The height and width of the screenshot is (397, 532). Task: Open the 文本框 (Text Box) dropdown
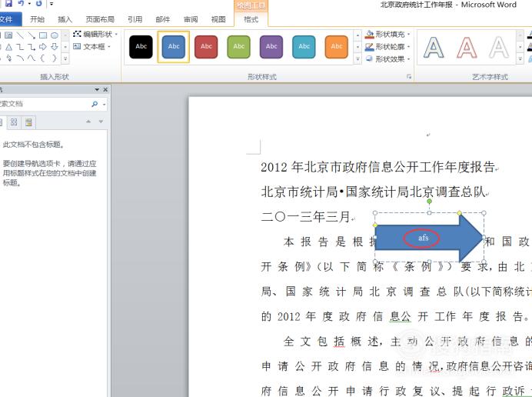(x=92, y=46)
